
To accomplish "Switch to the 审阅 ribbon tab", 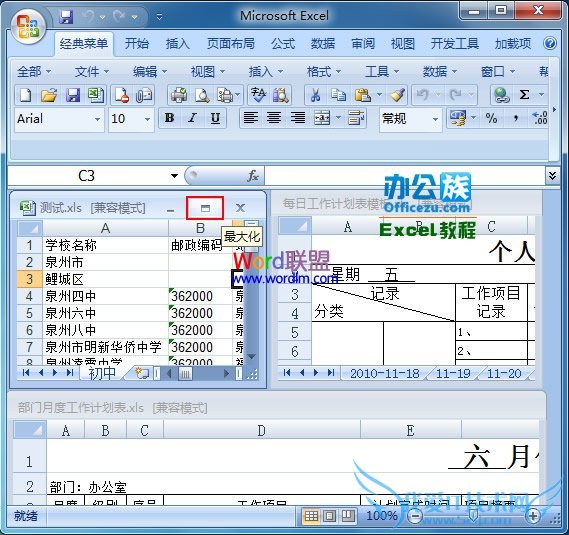I will (x=363, y=44).
